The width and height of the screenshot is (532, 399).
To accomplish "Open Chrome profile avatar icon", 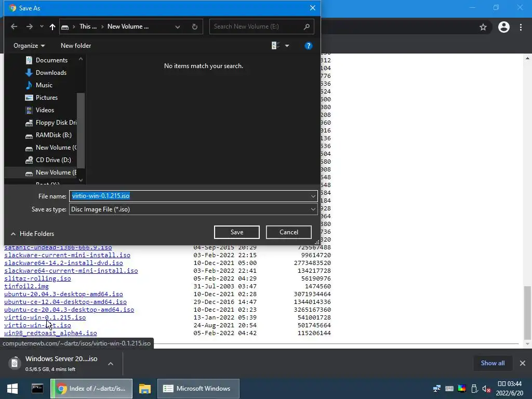I will (x=504, y=27).
